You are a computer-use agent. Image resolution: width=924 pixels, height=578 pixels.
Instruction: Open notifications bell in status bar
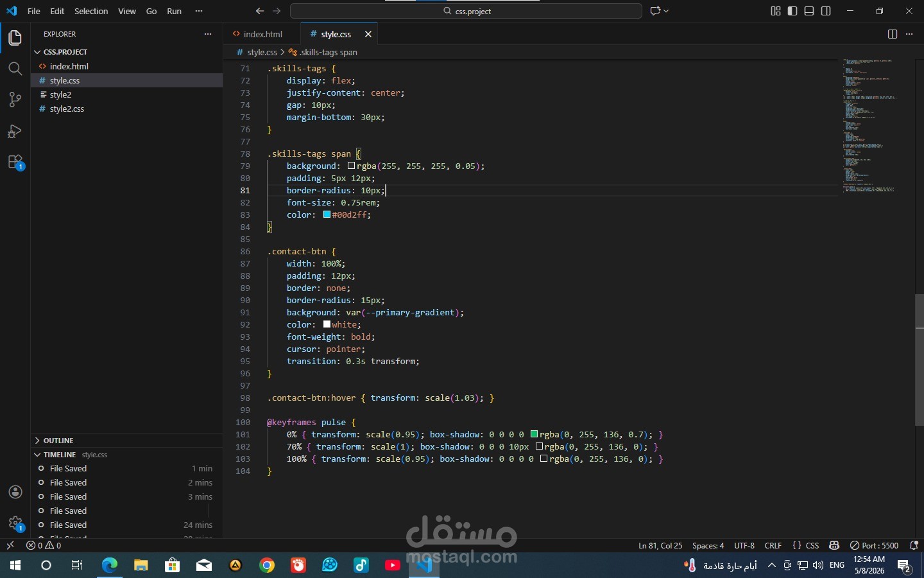pyautogui.click(x=914, y=545)
